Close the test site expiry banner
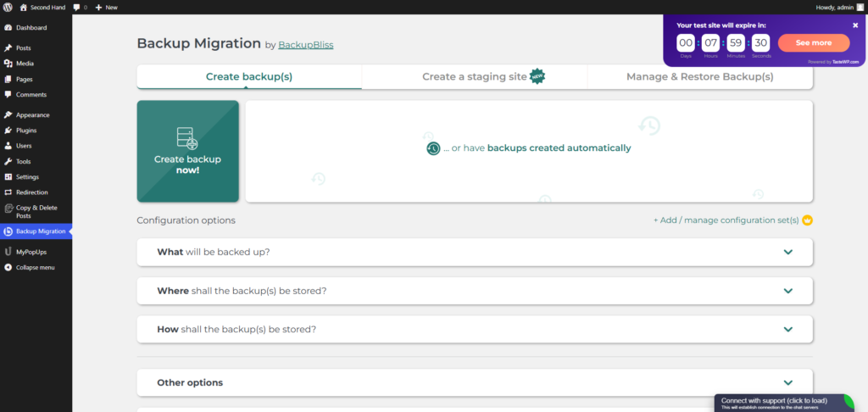868x412 pixels. [855, 25]
